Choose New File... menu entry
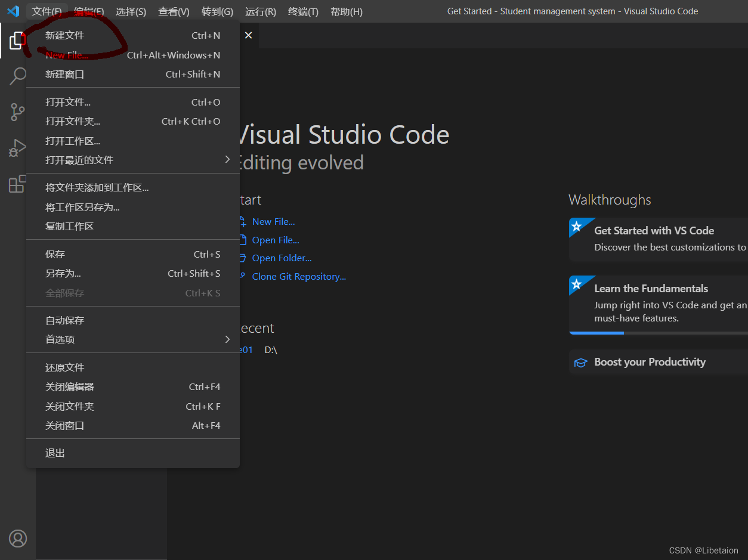 point(133,55)
